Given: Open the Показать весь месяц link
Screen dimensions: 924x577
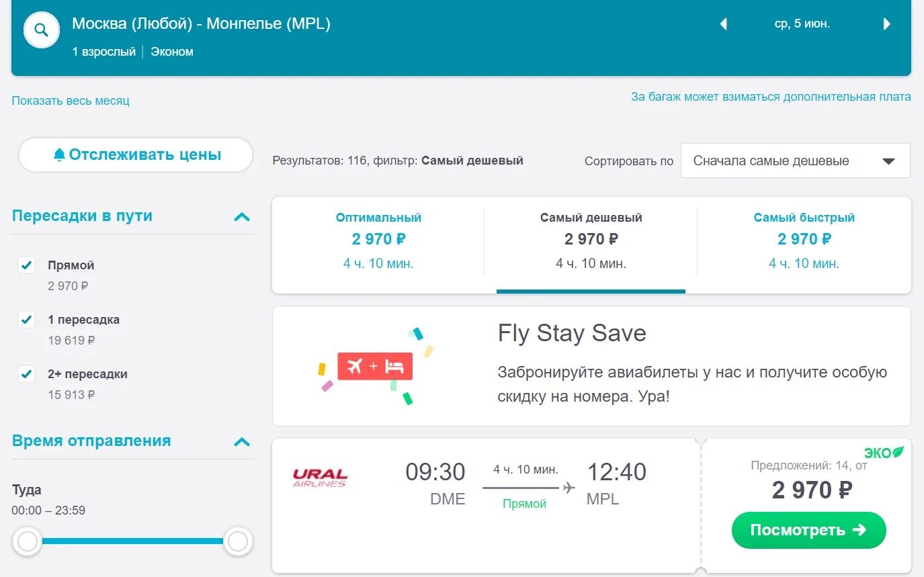Looking at the screenshot, I should 71,101.
